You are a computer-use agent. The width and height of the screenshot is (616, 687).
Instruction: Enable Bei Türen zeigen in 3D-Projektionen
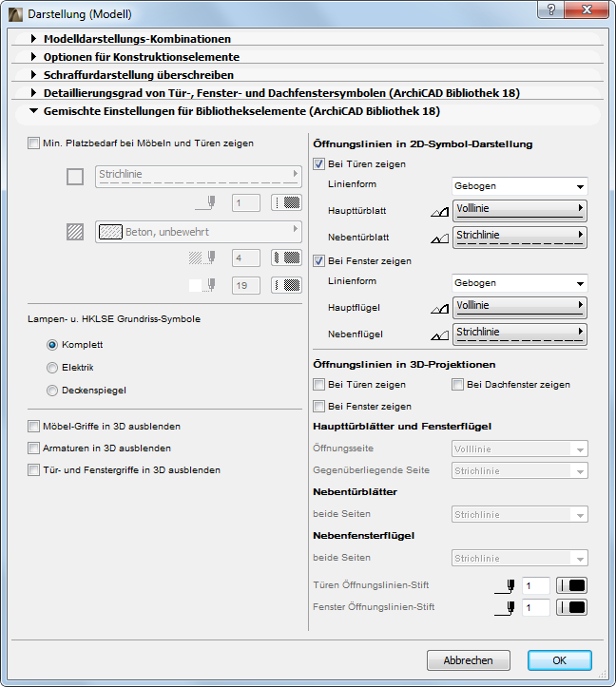pos(318,385)
